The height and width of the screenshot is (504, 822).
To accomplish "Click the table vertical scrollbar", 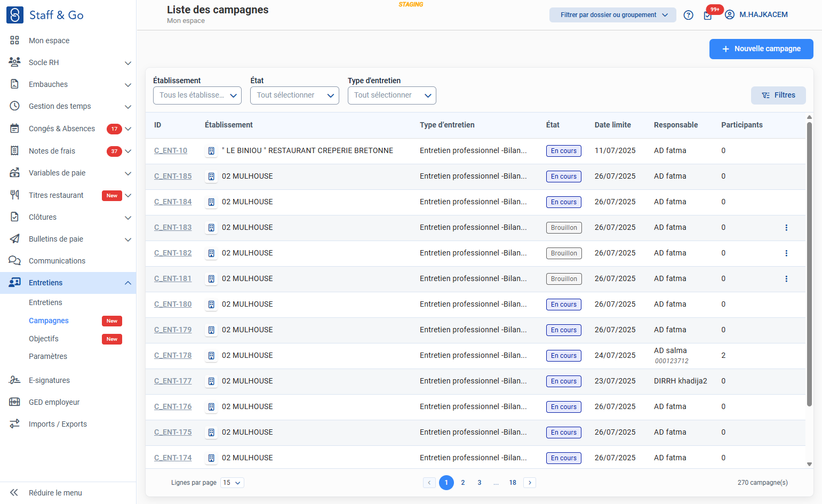I will coord(809,264).
